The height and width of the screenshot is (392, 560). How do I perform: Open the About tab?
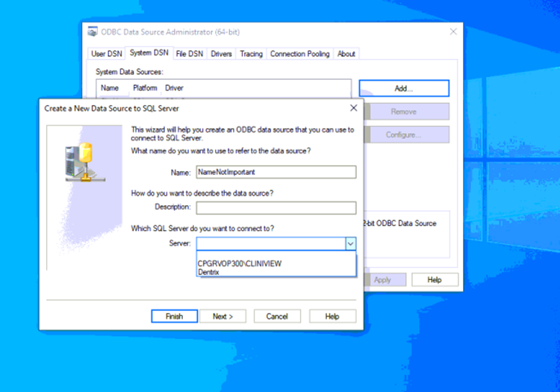click(346, 54)
